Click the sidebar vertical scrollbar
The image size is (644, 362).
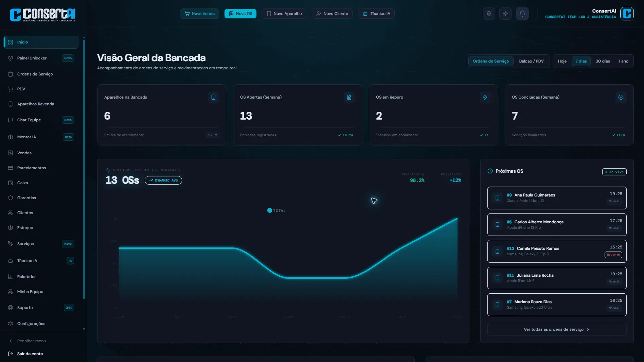coord(84,169)
